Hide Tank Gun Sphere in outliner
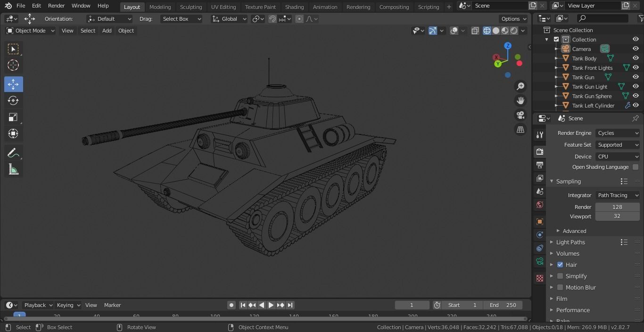 [636, 96]
